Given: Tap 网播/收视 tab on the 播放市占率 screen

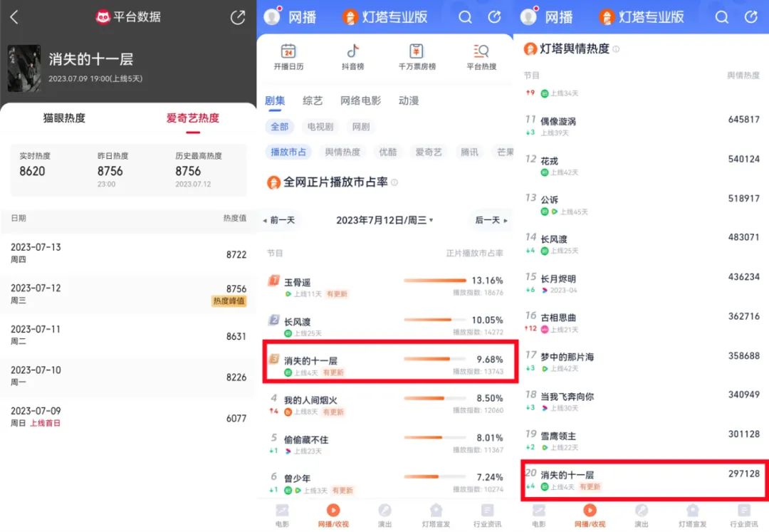Looking at the screenshot, I should (333, 516).
